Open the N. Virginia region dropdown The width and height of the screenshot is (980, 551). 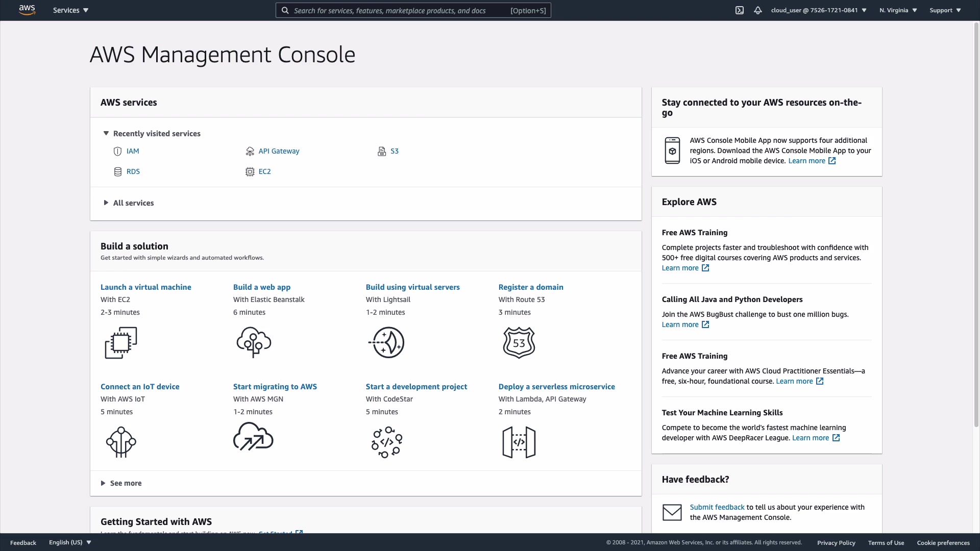[x=898, y=10]
